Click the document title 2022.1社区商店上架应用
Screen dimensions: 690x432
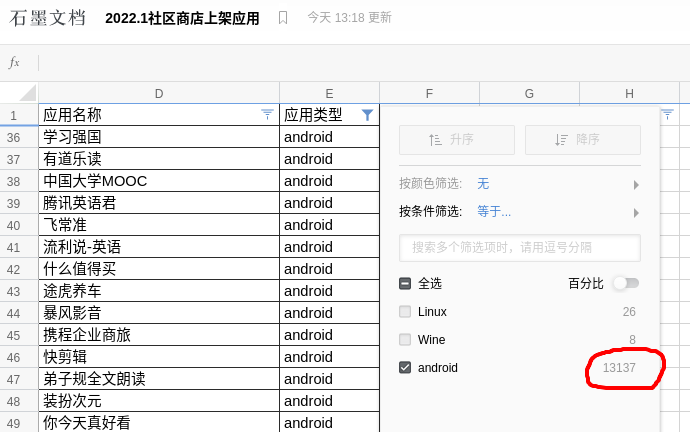(x=182, y=18)
